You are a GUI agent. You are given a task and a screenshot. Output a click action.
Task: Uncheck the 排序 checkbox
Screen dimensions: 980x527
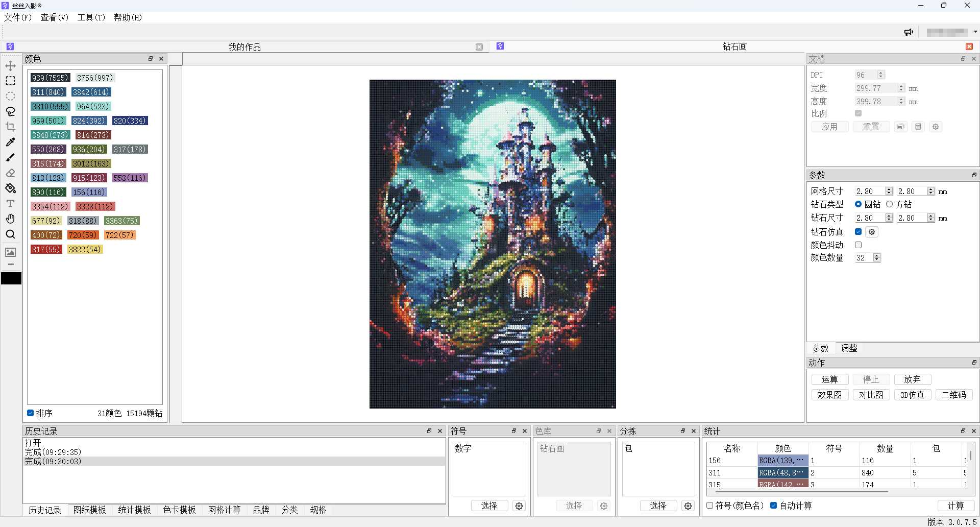31,413
